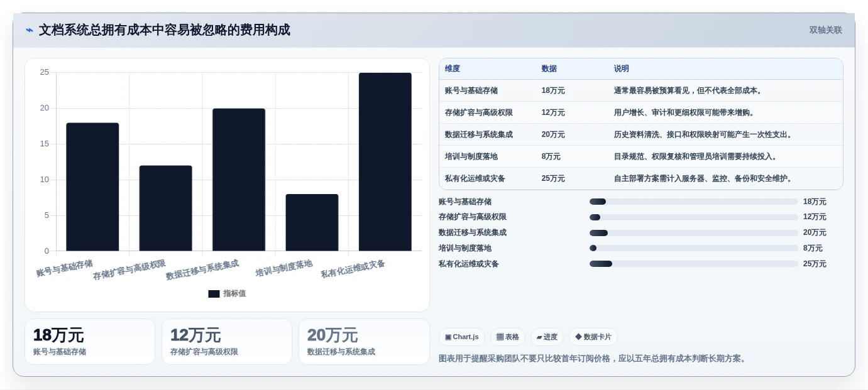
Task: Select the 私有化运维或灾备 table row cell
Action: (x=475, y=178)
